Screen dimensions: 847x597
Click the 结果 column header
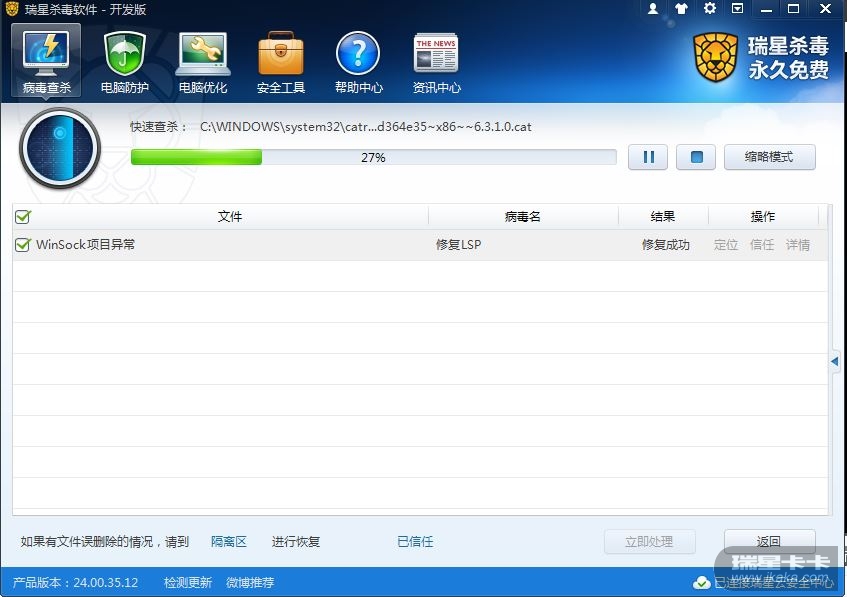(663, 217)
